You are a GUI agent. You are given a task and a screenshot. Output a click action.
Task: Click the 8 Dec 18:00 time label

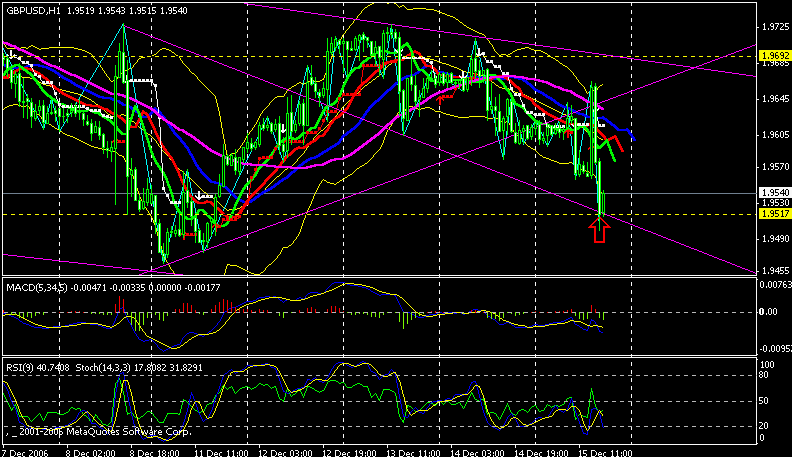pos(154,452)
